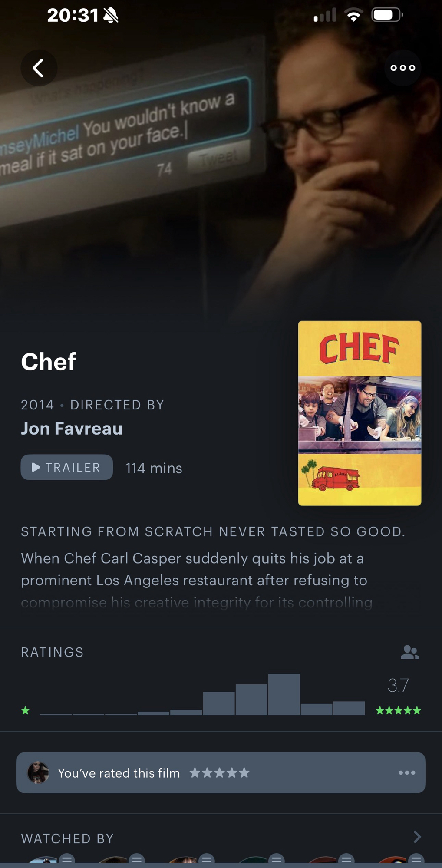Tap the five-star rating you gave
Viewport: 442px width, 868px height.
coord(220,772)
